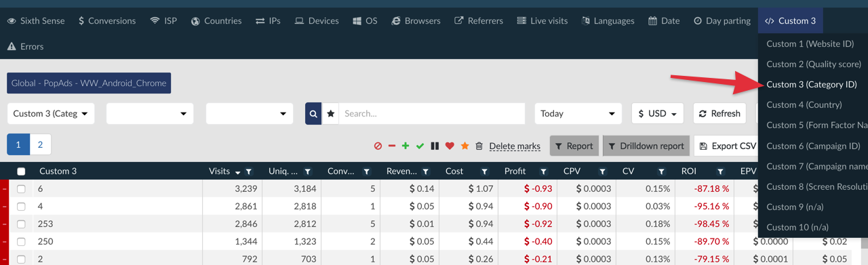Click red minus marker on row 253
The height and width of the screenshot is (265, 868).
click(3, 224)
